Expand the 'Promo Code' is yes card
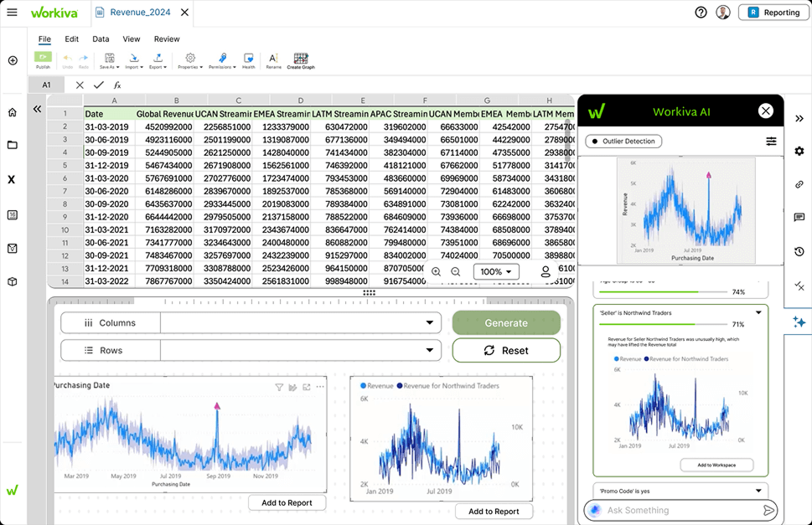812x525 pixels. [x=758, y=491]
